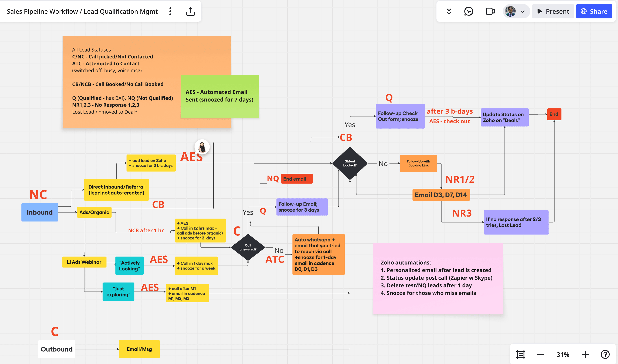Select the red End node
618x364 pixels.
click(x=554, y=114)
